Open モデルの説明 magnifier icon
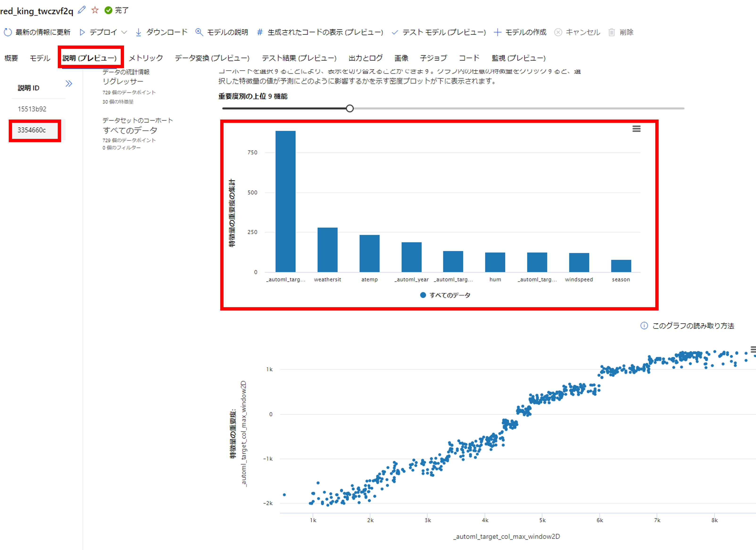Screen dimensions: 756x550 pyautogui.click(x=199, y=32)
